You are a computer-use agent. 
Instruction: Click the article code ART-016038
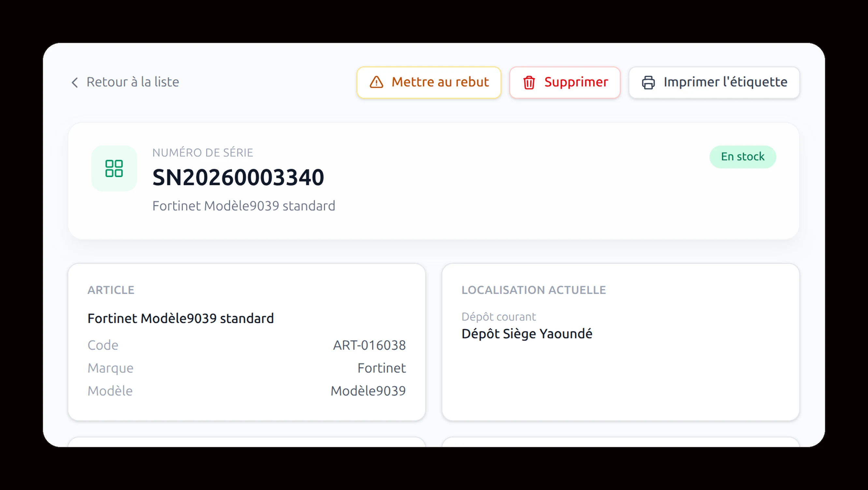pos(369,345)
